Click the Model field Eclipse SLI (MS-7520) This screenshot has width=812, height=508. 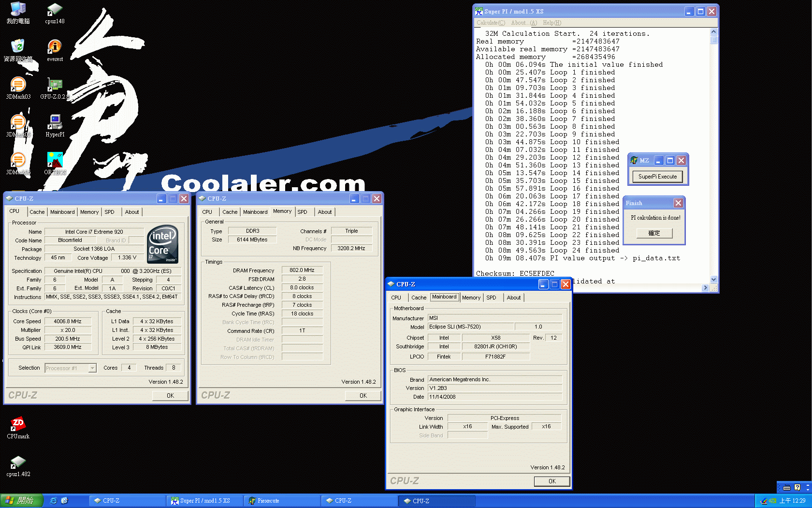[470, 327]
